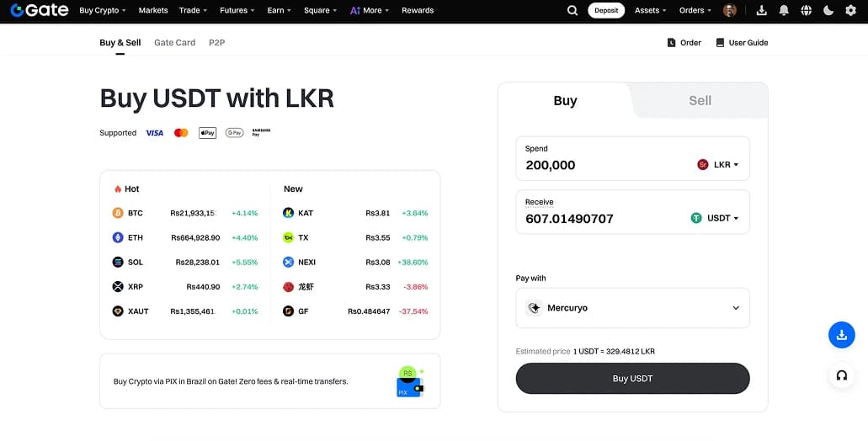The image size is (868, 441).
Task: Open notifications bell icon
Action: [784, 10]
